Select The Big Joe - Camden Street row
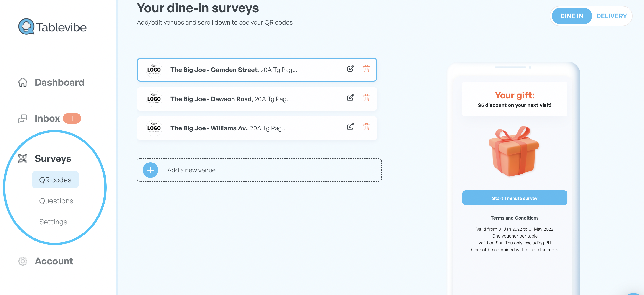Screen dimensions: 644x295 [257, 70]
